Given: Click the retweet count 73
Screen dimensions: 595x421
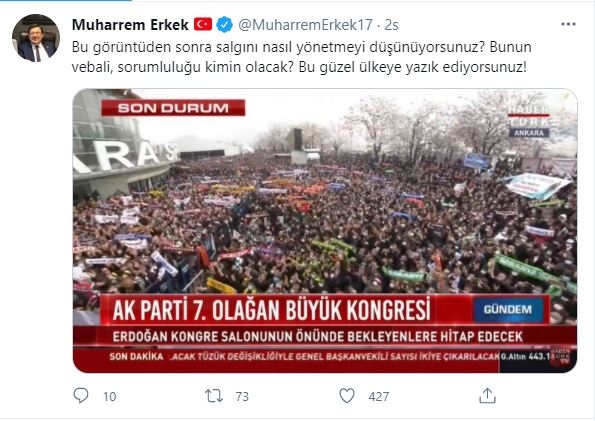Looking at the screenshot, I should click(242, 396).
